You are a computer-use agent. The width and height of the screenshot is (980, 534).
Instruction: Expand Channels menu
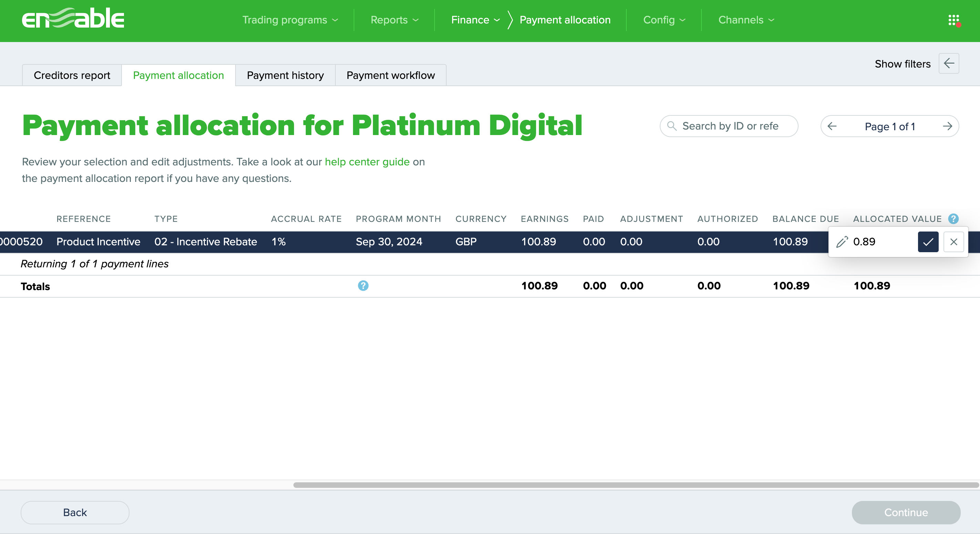pos(746,20)
